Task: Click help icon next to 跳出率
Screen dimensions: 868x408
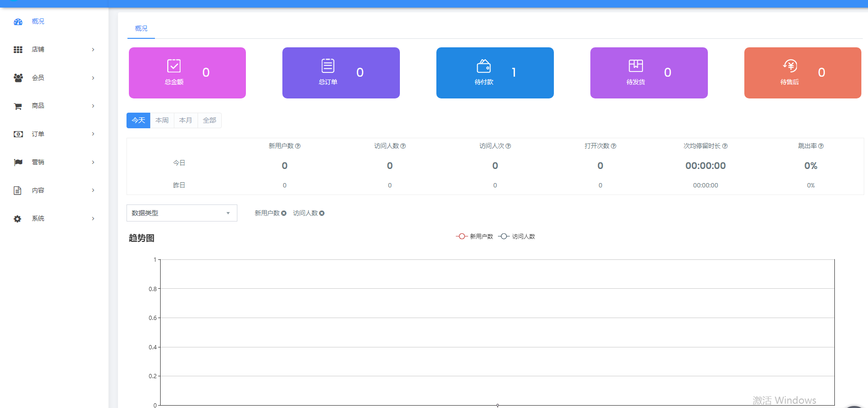Action: pos(821,146)
